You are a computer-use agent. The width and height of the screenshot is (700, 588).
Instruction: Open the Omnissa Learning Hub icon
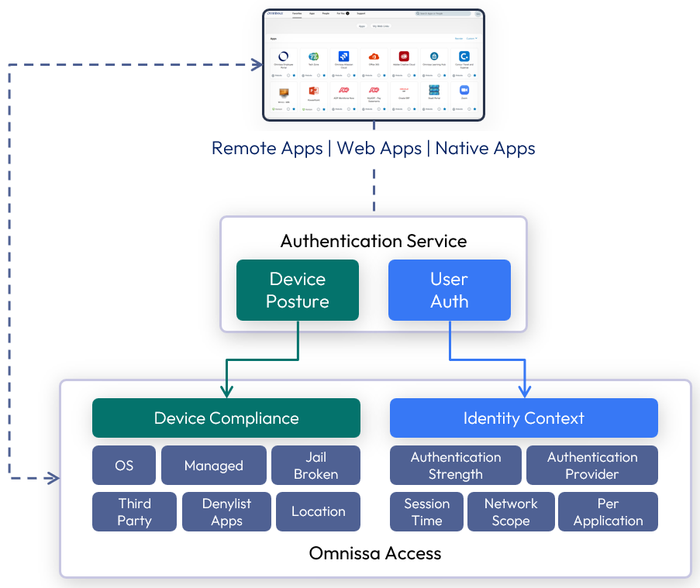[x=434, y=57]
